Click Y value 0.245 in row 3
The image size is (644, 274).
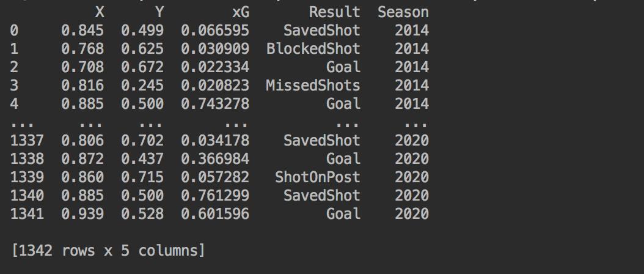pos(142,86)
